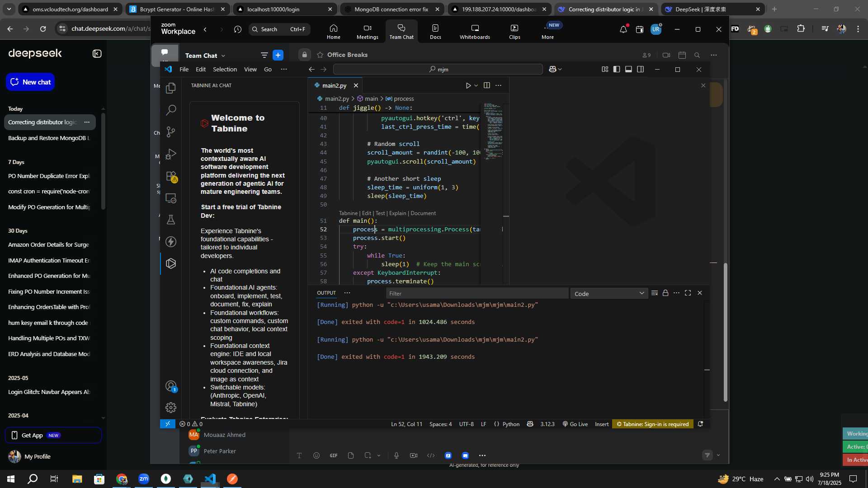This screenshot has height=488, width=868.
Task: Open Zoom chat filter icon
Action: click(x=264, y=55)
